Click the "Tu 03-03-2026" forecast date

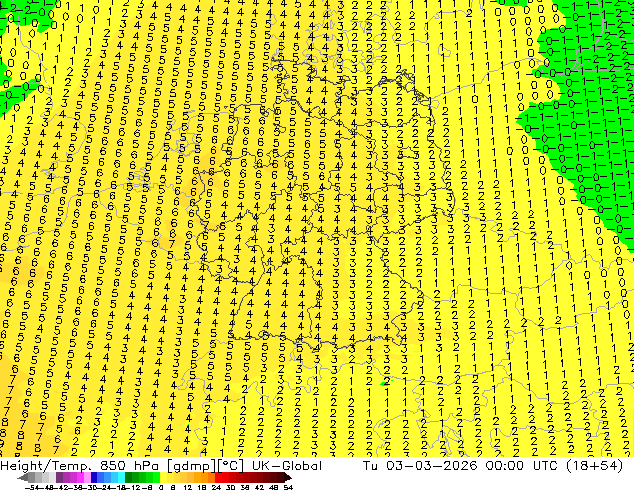tap(421, 466)
